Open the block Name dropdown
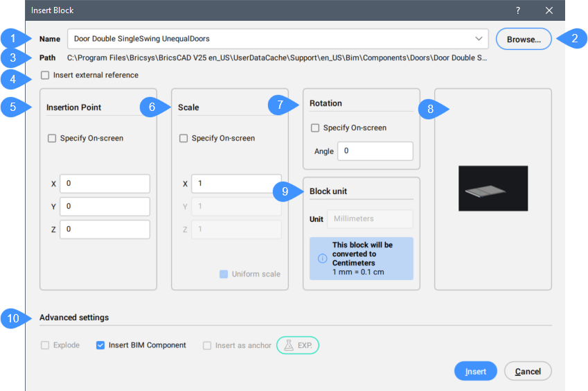588x391 pixels. [479, 39]
